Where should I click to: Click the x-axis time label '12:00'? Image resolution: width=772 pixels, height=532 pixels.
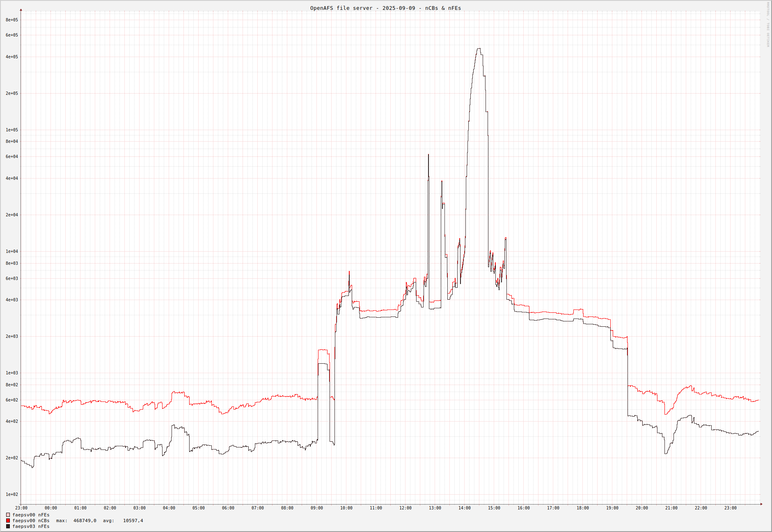405,508
